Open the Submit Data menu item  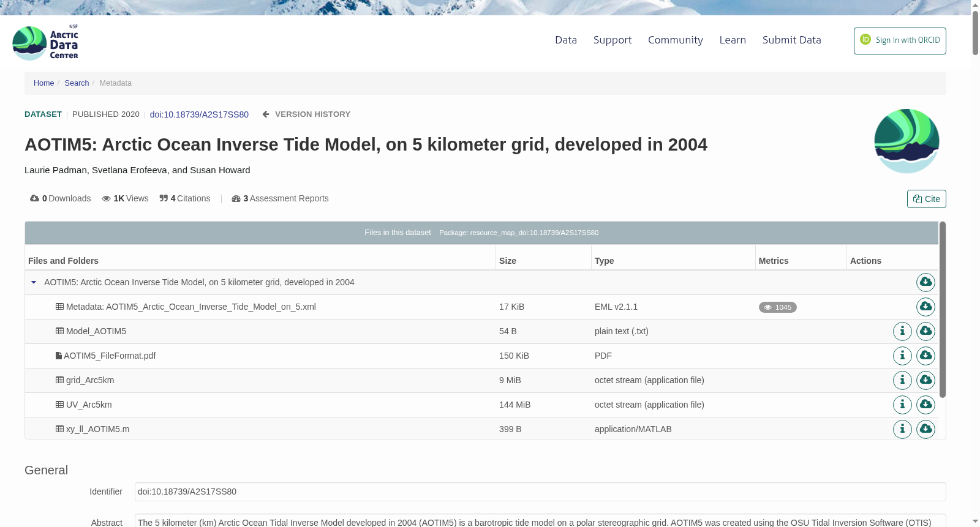[791, 40]
